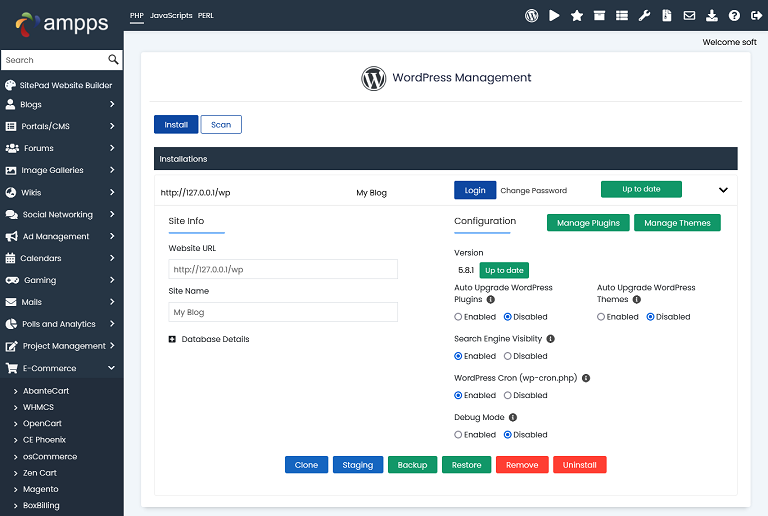
Task: Click info icon for Search Engine Visibility
Action: (550, 339)
